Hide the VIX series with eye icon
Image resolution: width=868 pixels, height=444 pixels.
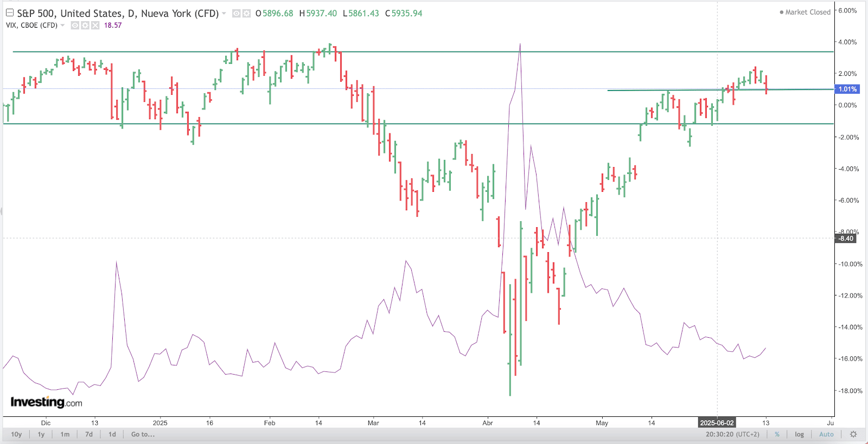(x=75, y=25)
